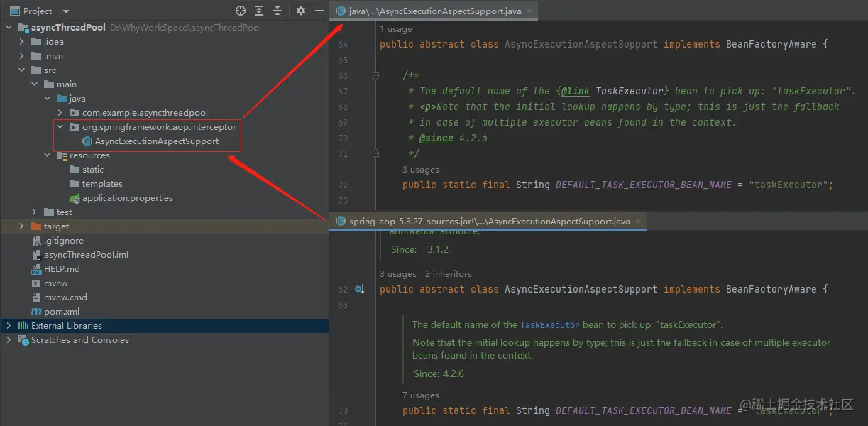Click the HELP.md markdown file icon

36,269
